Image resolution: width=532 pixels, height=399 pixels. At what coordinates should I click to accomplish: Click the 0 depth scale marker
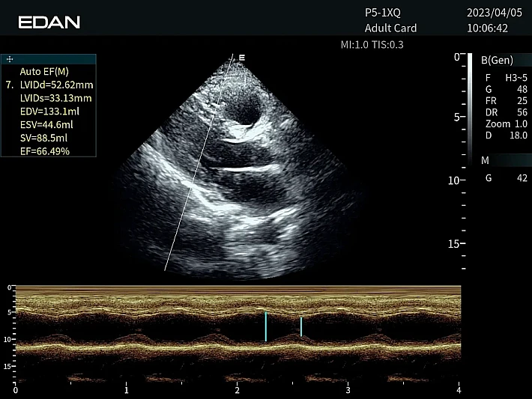click(x=457, y=57)
